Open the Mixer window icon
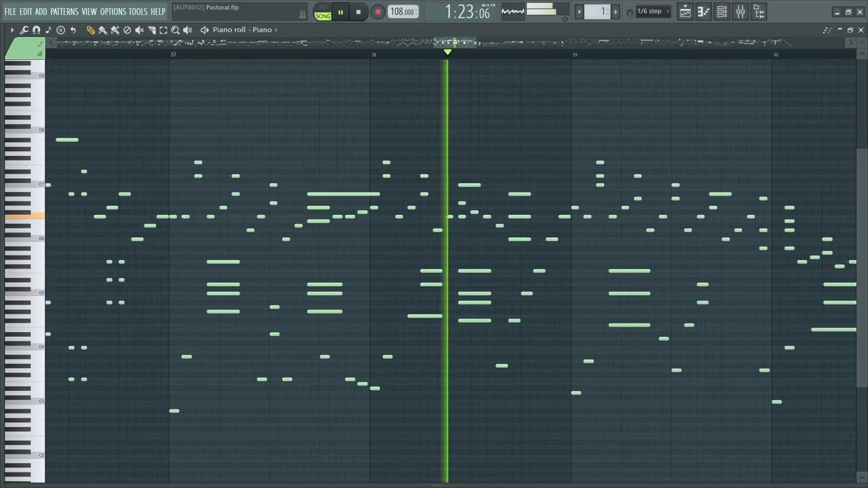 click(740, 12)
